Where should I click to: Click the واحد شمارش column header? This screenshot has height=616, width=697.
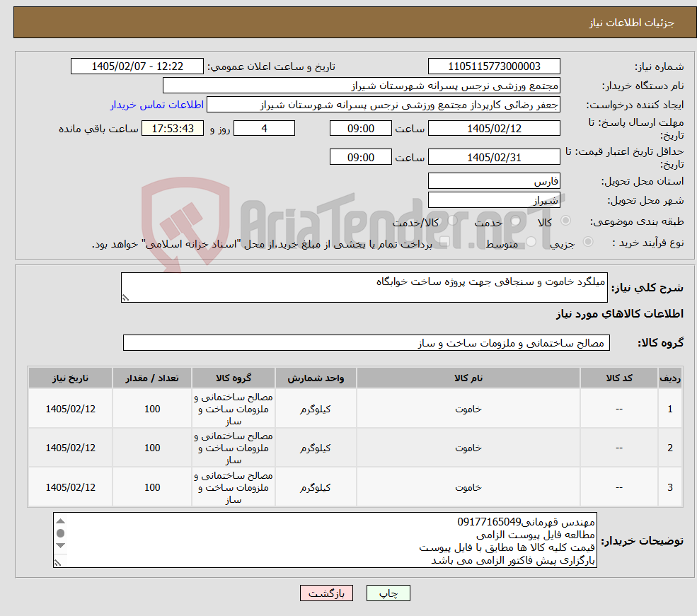click(316, 378)
